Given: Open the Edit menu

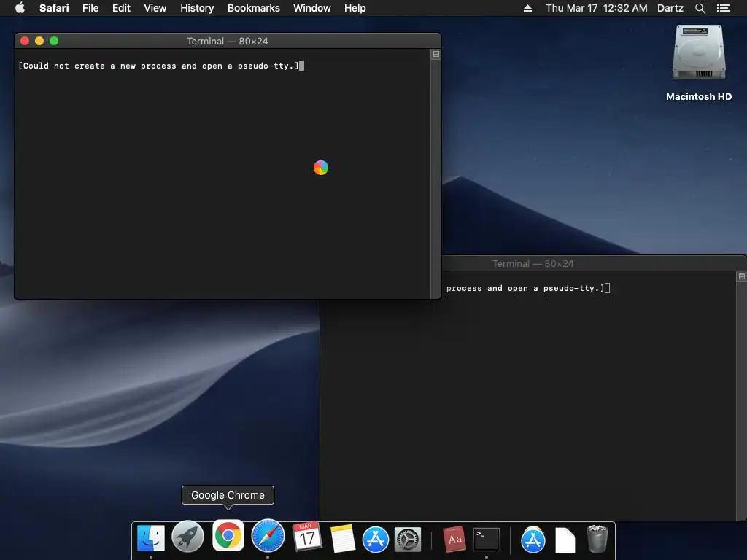Looking at the screenshot, I should tap(121, 8).
